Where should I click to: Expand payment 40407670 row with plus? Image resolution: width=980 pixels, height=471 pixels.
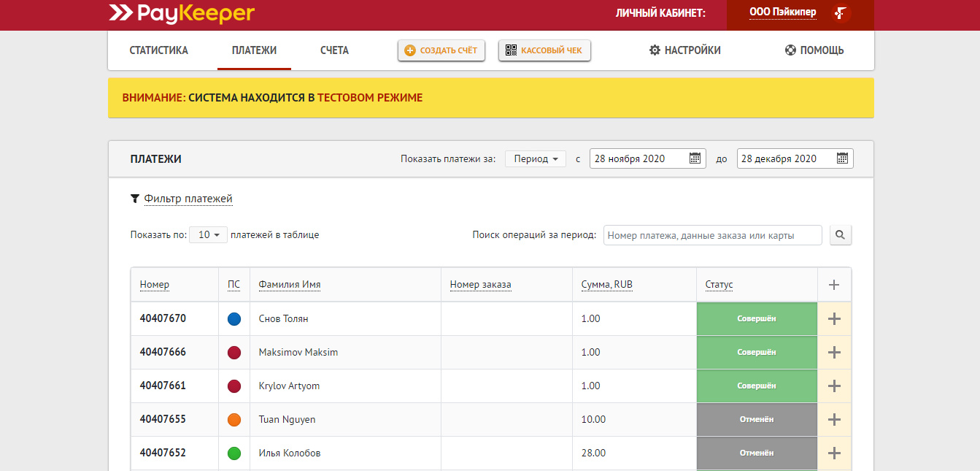click(835, 318)
